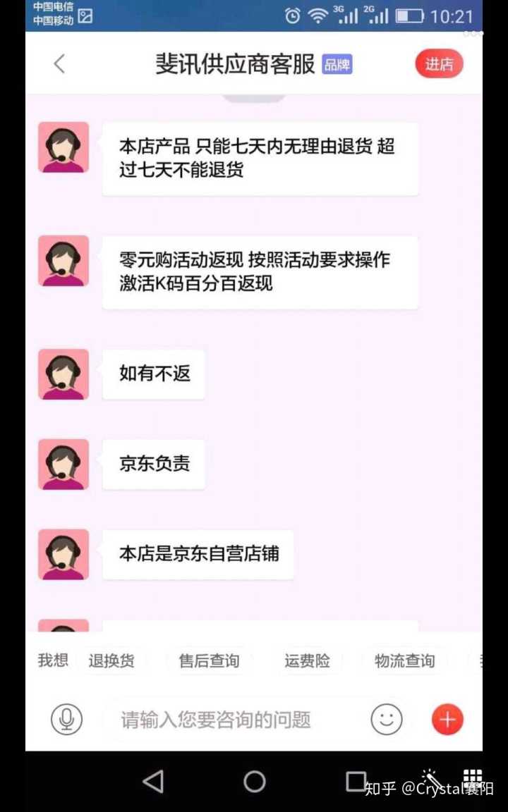Tap the 品牌 brand badge
The image size is (508, 812).
pos(337,65)
